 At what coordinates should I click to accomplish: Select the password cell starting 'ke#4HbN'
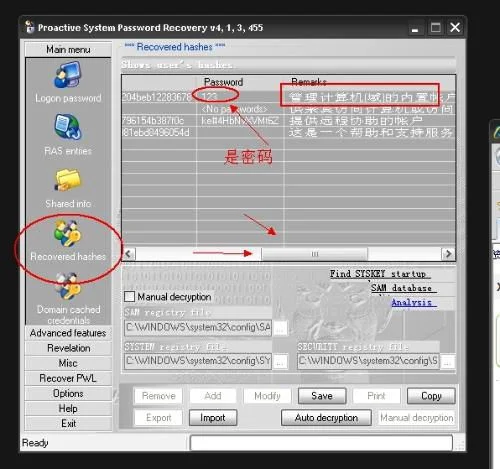tap(240, 120)
